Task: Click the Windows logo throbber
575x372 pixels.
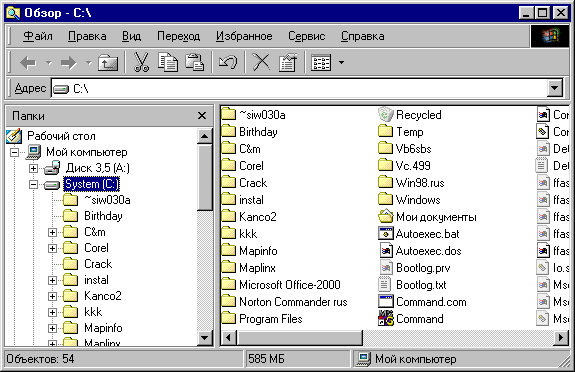Action: point(550,36)
